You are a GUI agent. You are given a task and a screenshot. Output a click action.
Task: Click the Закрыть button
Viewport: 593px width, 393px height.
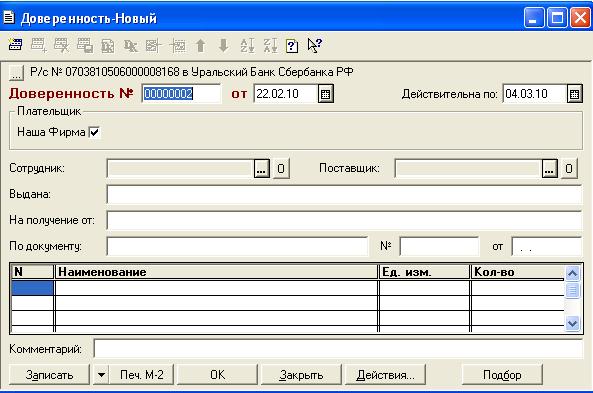(301, 375)
